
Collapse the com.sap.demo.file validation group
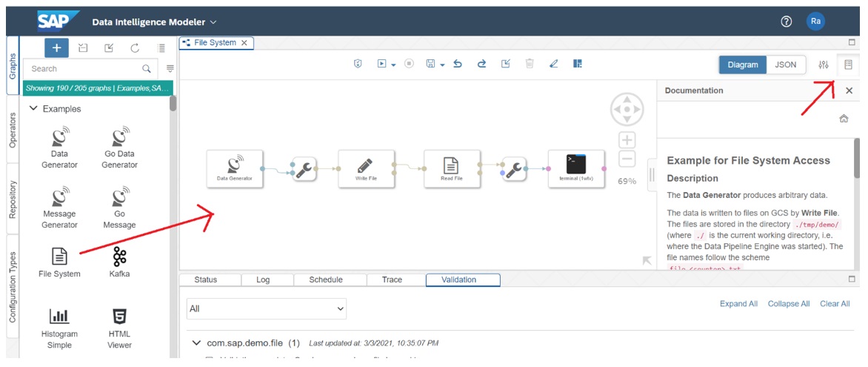point(196,343)
